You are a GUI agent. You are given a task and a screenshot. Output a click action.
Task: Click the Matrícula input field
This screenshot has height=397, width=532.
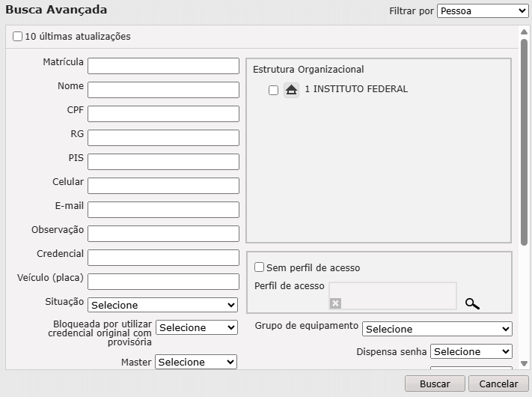pyautogui.click(x=163, y=66)
